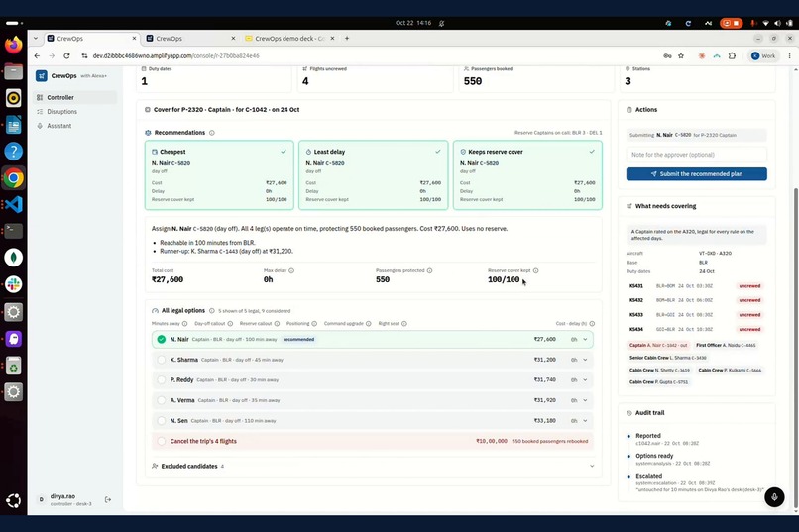Click info icon beside Command upgrade

tap(369, 324)
